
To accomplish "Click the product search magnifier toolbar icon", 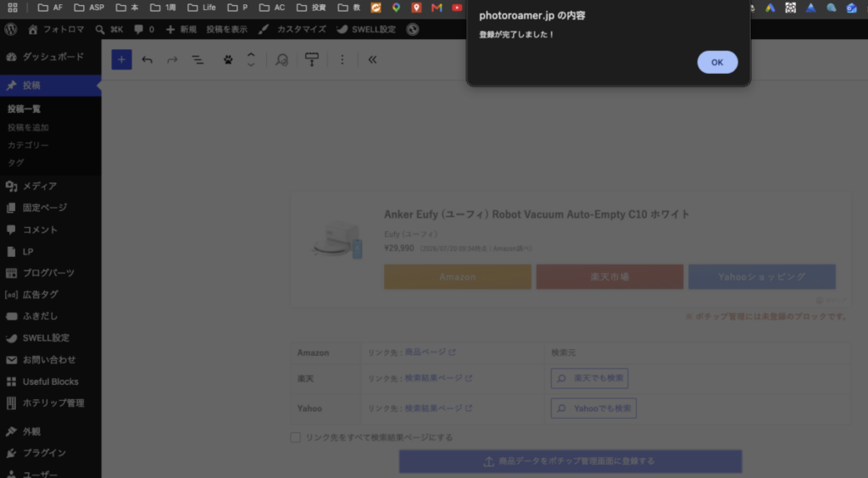I will click(x=281, y=59).
